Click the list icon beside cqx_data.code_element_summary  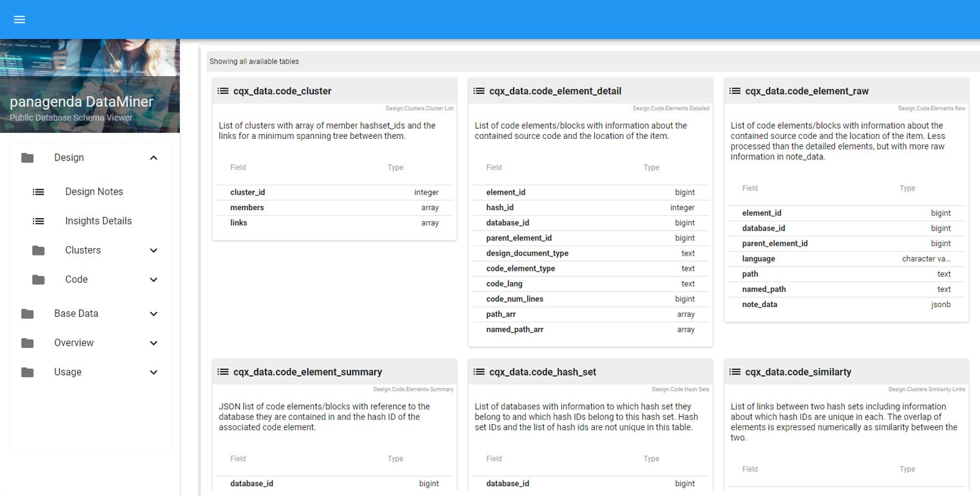pyautogui.click(x=223, y=372)
